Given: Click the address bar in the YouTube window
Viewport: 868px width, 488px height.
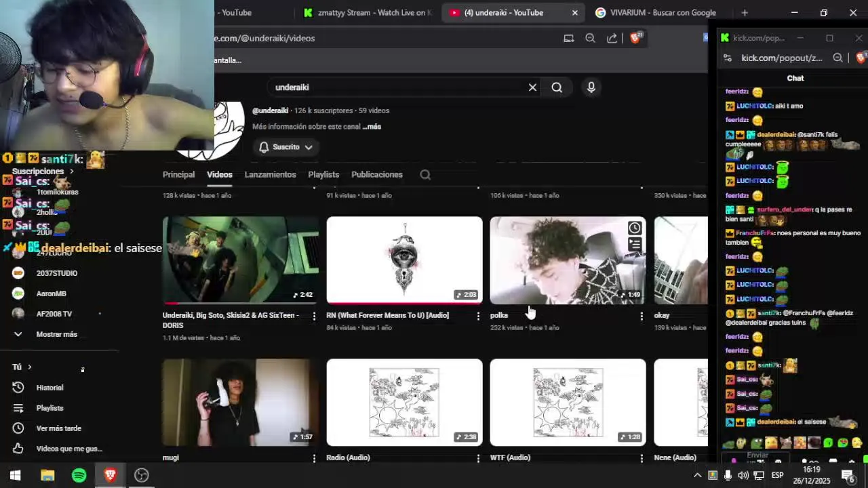Looking at the screenshot, I should 387,39.
